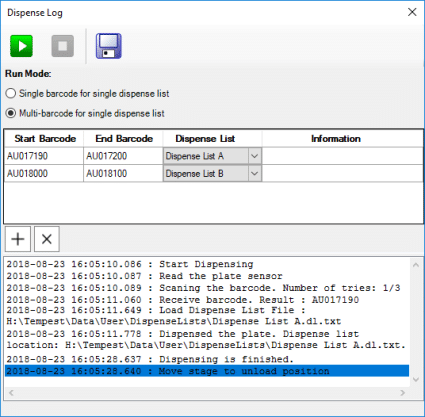Edit the end barcode cell AU017200
This screenshot has height=417, width=425.
(123, 156)
